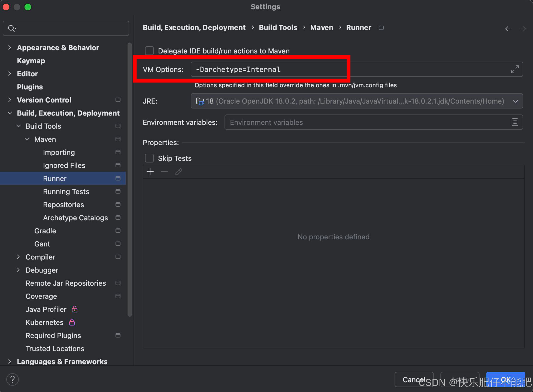This screenshot has height=392, width=533.
Task: Click the Cancel button
Action: coord(414,379)
